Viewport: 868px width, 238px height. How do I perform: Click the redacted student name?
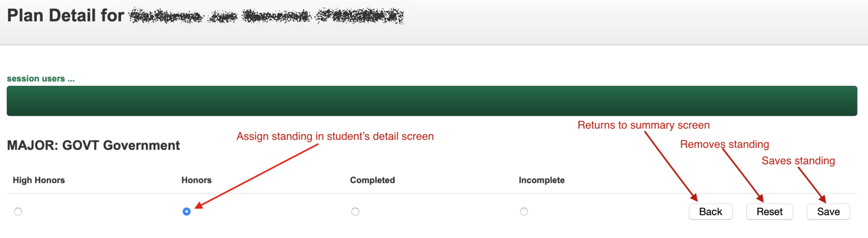[x=266, y=16]
